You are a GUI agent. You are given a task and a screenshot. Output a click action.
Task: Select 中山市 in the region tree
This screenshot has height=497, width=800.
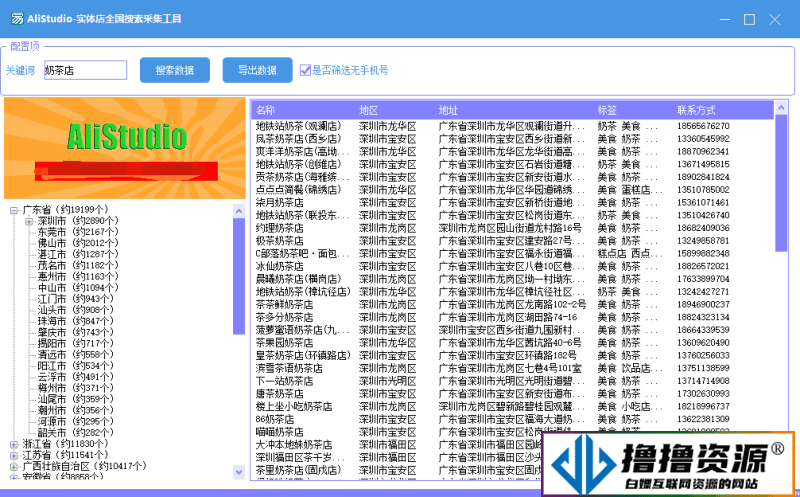(x=78, y=288)
